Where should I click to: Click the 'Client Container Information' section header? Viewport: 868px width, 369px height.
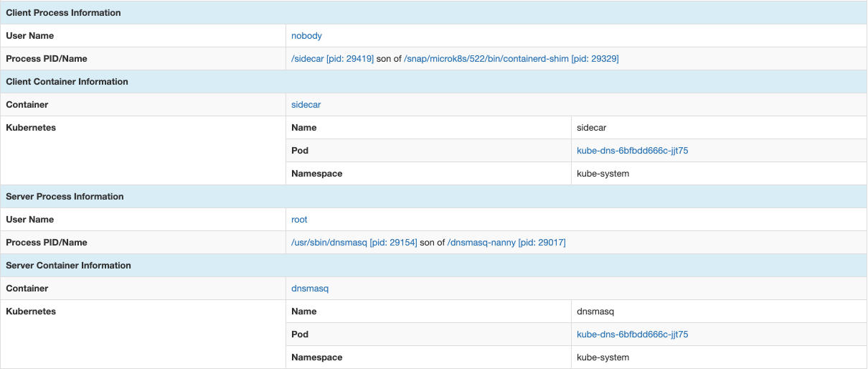point(67,82)
